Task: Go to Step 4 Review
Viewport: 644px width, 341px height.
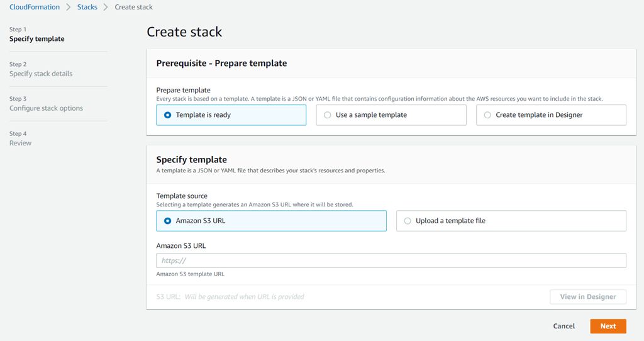Action: click(x=20, y=143)
